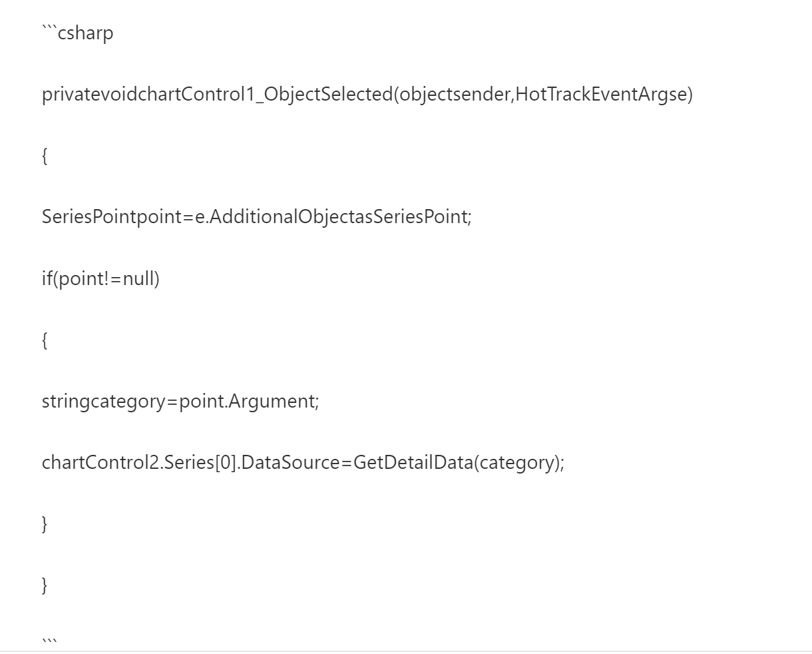Click the chartControl2.Series[0].DataSource line
This screenshot has height=654, width=812.
coord(303,462)
